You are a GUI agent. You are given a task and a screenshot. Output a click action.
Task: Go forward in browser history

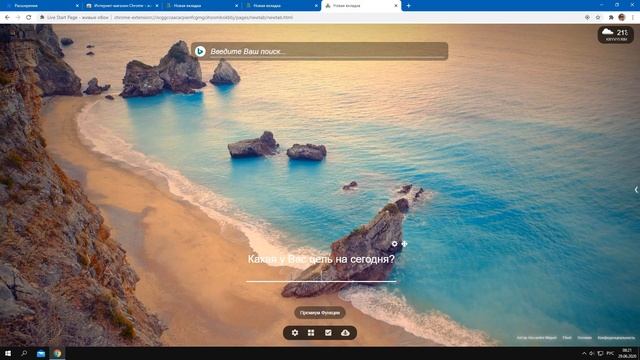click(18, 18)
